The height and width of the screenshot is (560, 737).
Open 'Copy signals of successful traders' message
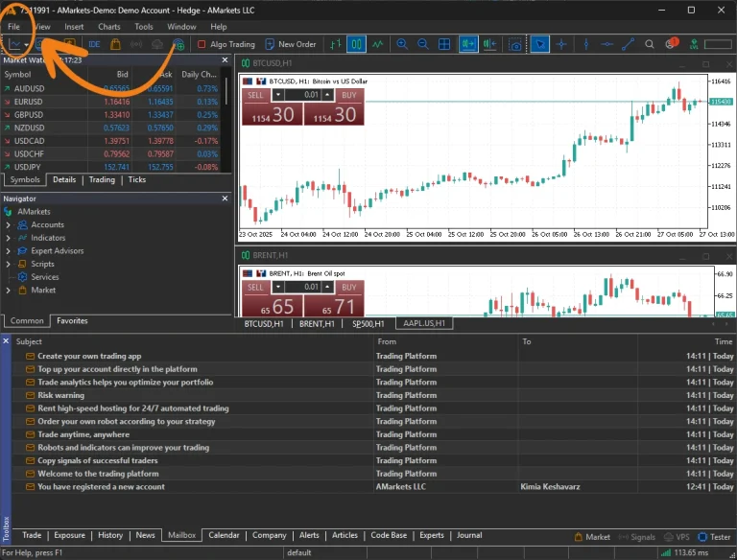tap(98, 460)
